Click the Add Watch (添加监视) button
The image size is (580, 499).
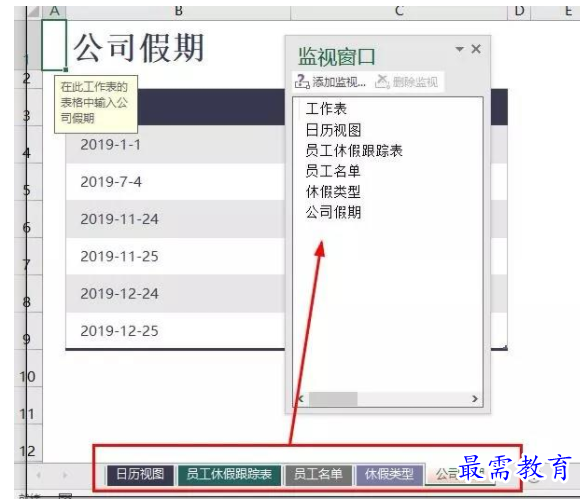tap(330, 81)
